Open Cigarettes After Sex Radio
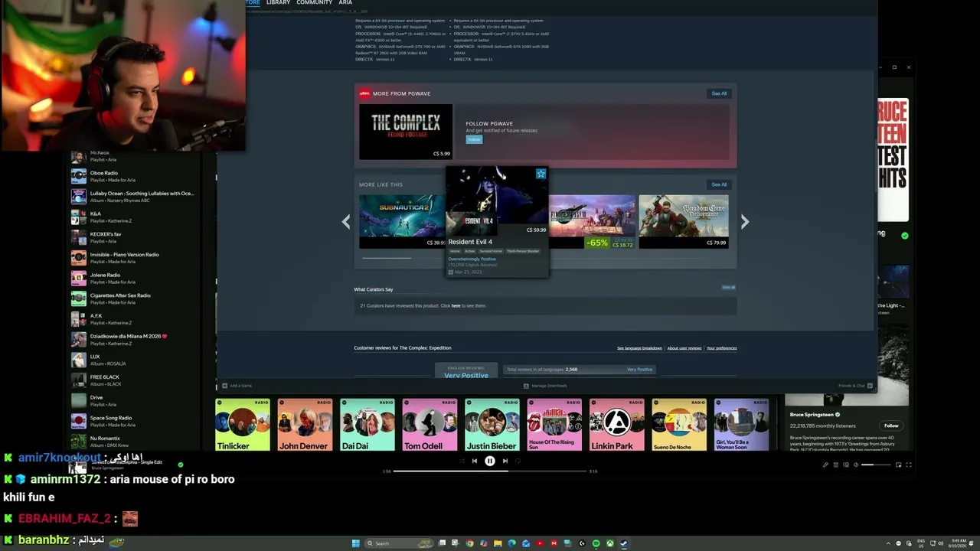The width and height of the screenshot is (980, 551). point(134,299)
